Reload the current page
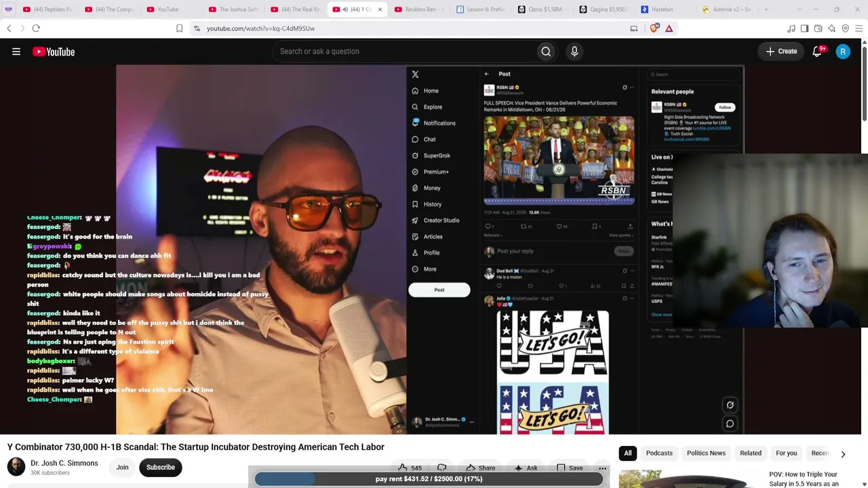868x488 pixels. tap(36, 28)
